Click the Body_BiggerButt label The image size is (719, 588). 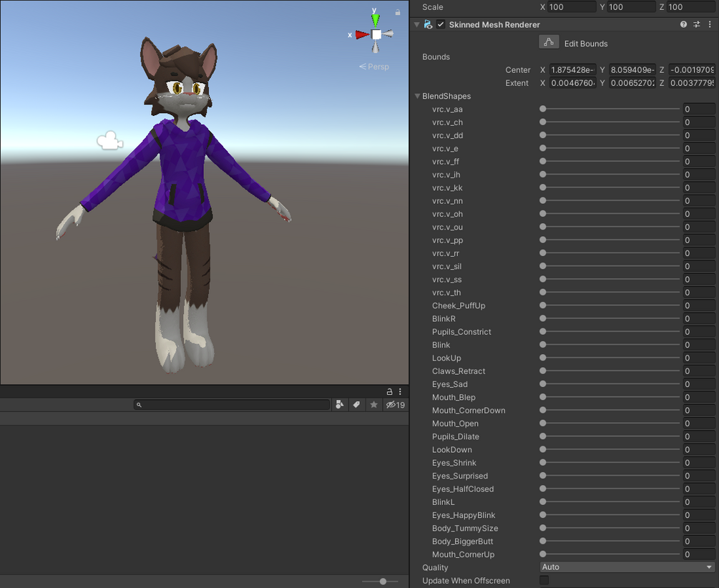(x=463, y=542)
